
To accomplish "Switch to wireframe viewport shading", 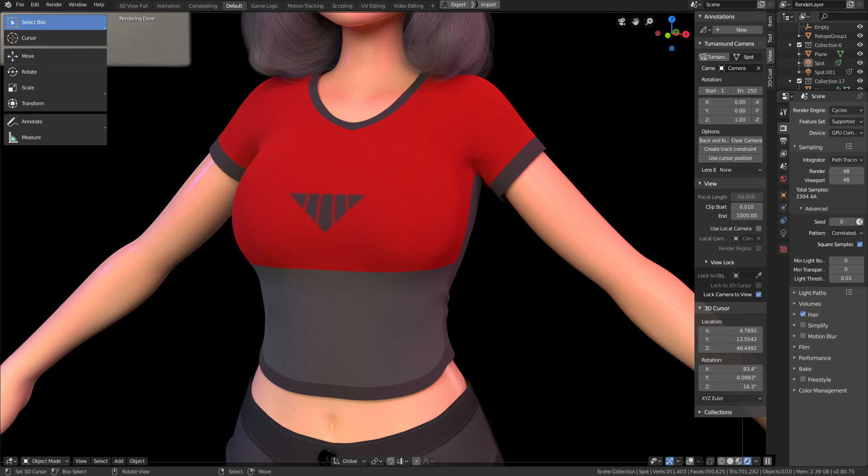I will click(722, 461).
